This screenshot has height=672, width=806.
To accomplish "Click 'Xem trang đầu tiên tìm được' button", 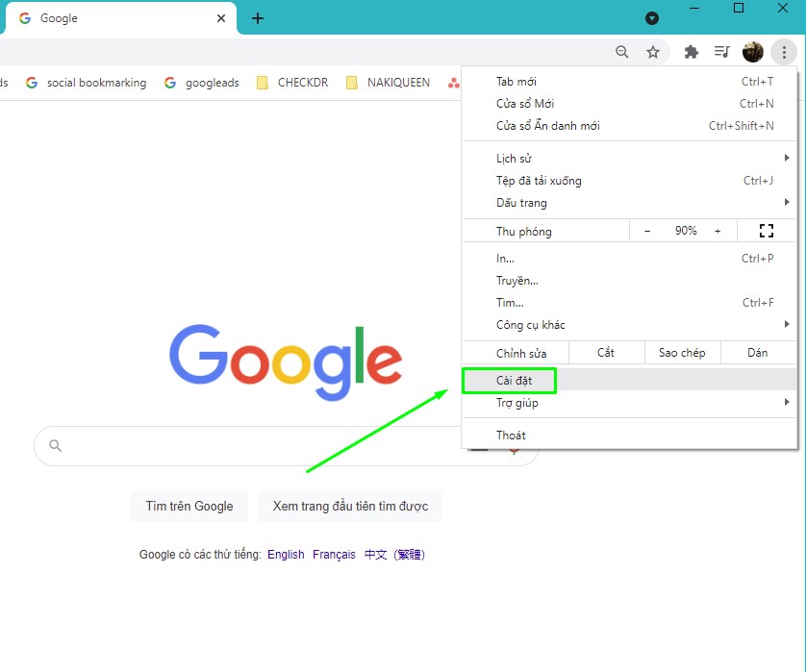I will (350, 506).
